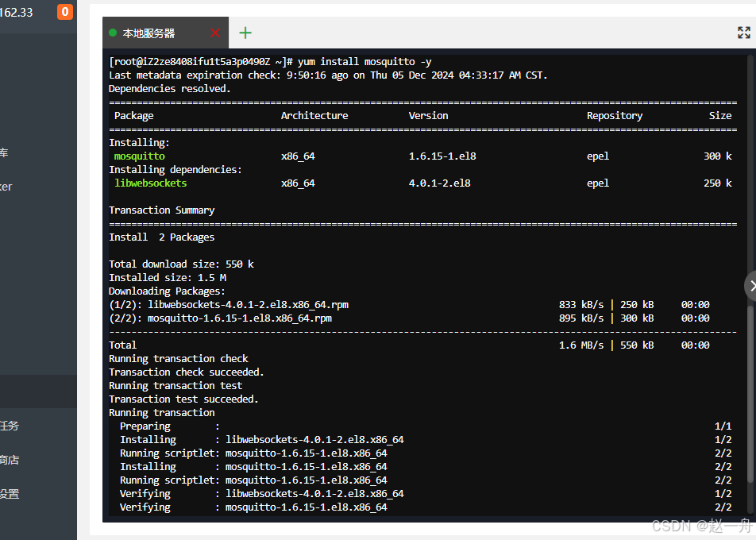Select the 本地服务器 tab

[165, 33]
